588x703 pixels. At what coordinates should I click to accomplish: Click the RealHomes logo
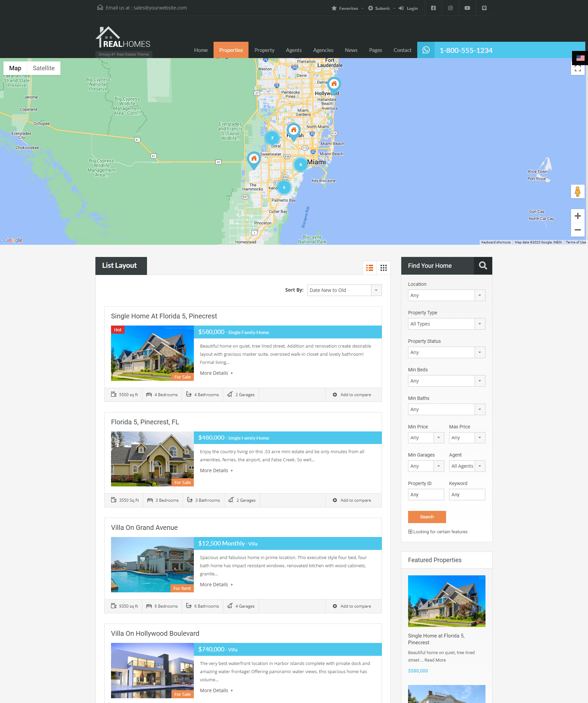click(123, 37)
